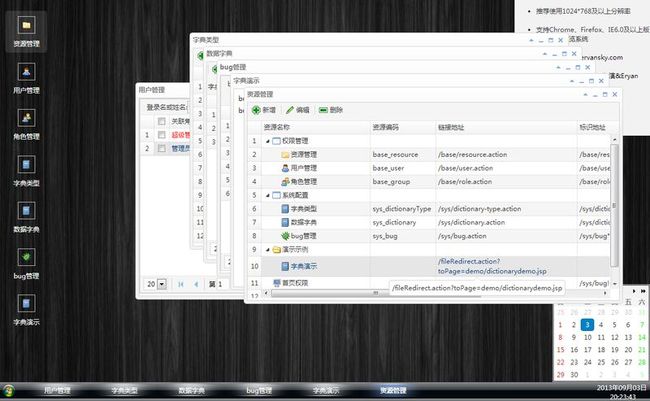Switch to bug管理 on the taskbar
650x401 pixels.
[259, 390]
